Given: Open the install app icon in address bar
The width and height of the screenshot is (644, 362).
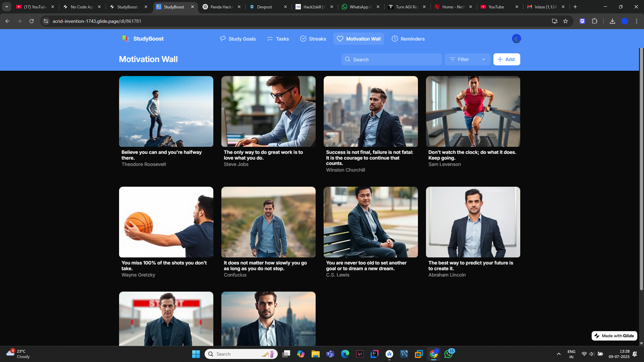Looking at the screenshot, I should pos(554,21).
